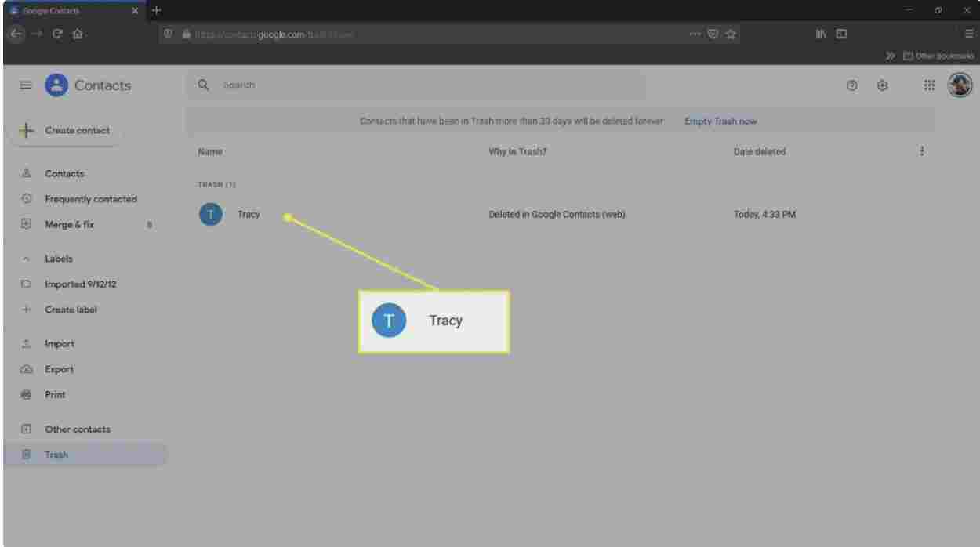Screen dimensions: 980x547
Task: Open the three-dot list options menu
Action: 922,151
